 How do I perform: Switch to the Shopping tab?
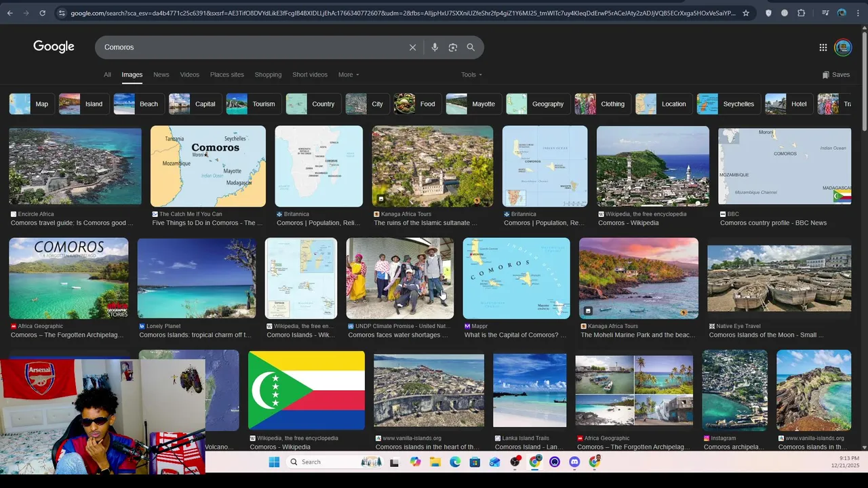[x=268, y=75]
